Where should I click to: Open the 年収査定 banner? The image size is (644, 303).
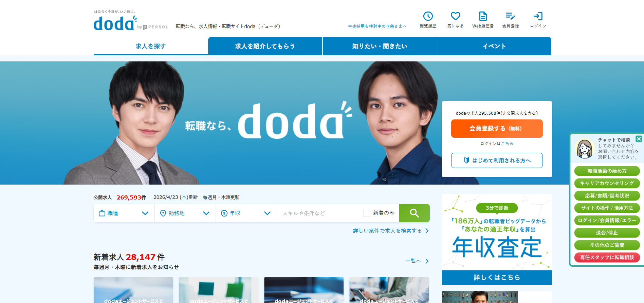(497, 239)
